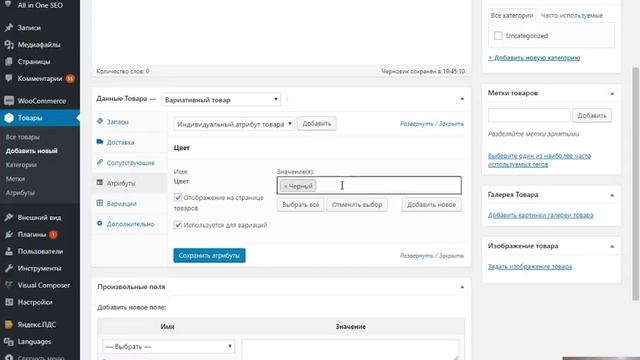The height and width of the screenshot is (360, 640).
Task: Click the Выбрать все button
Action: 300,204
